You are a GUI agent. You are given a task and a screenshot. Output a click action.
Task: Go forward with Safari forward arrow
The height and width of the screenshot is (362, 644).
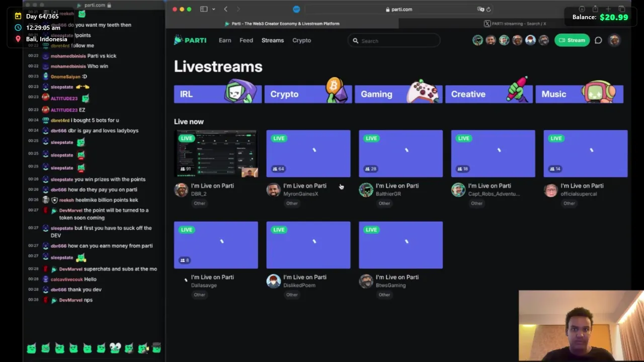(238, 9)
